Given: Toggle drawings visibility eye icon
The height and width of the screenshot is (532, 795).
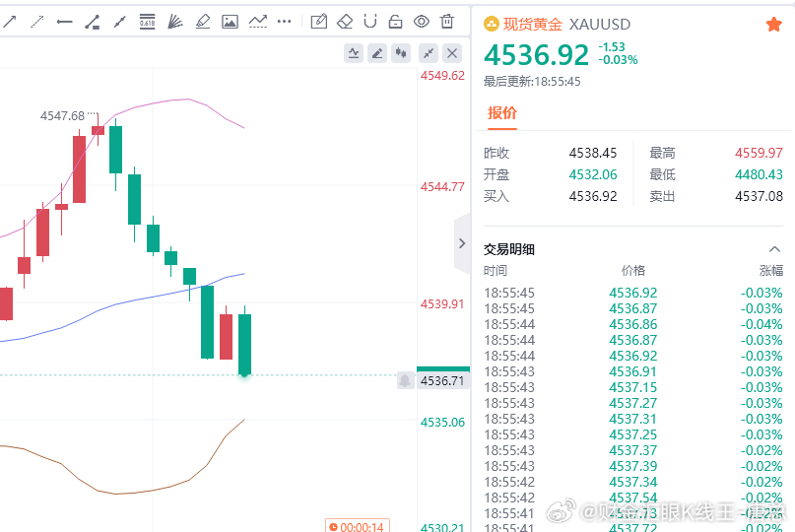Looking at the screenshot, I should (422, 22).
